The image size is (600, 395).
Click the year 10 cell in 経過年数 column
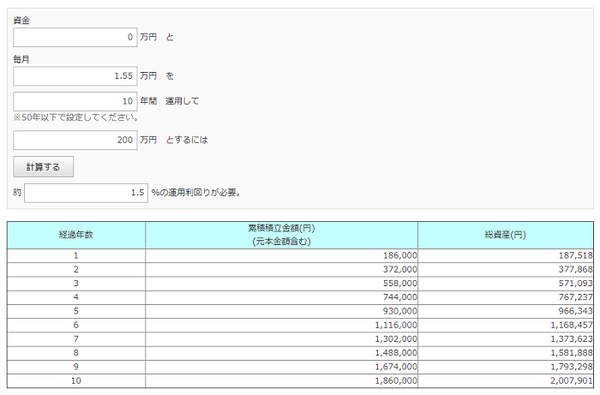[76, 380]
